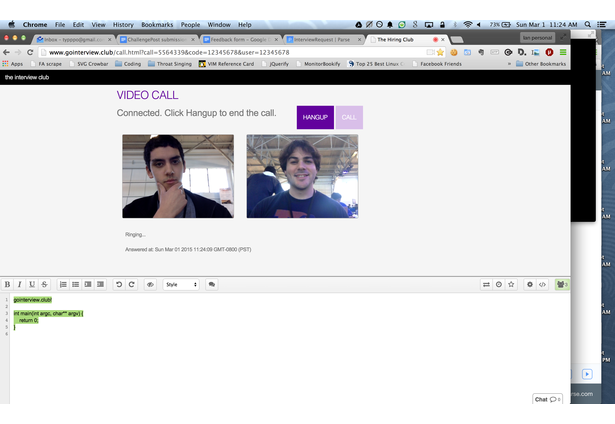Toggle italic formatting in the editor
Viewport: 615px width, 424px height.
[x=20, y=284]
